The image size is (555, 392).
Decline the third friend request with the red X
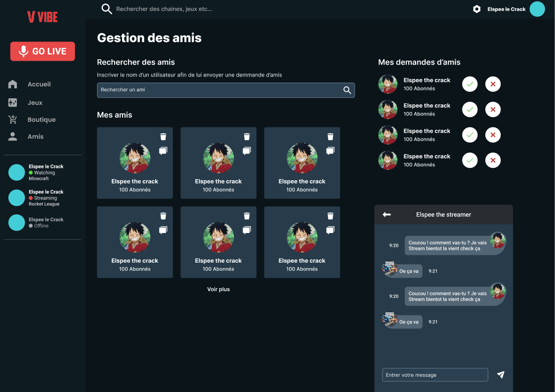(x=493, y=135)
